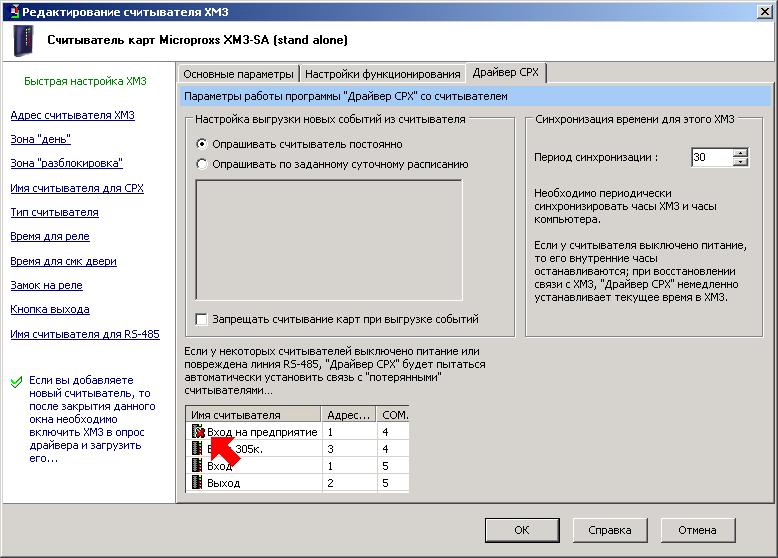778x558 pixels.
Task: Open the Адрес считывателя XM3 link
Action: click(72, 115)
